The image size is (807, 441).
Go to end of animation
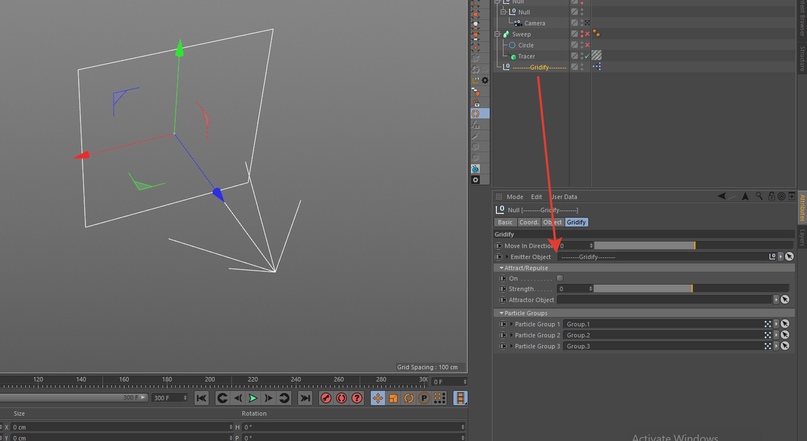tap(305, 398)
